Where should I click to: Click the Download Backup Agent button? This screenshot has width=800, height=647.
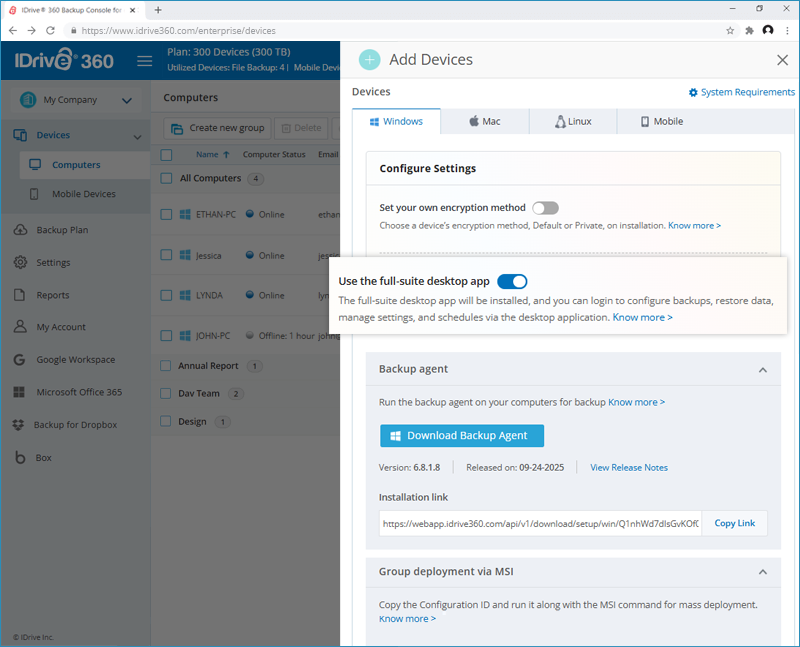pyautogui.click(x=461, y=436)
